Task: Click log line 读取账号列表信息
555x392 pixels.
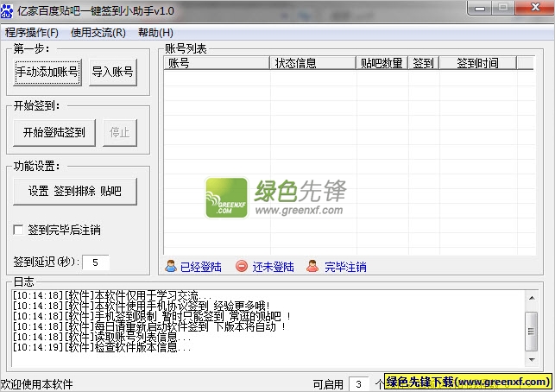Action: (x=102, y=337)
